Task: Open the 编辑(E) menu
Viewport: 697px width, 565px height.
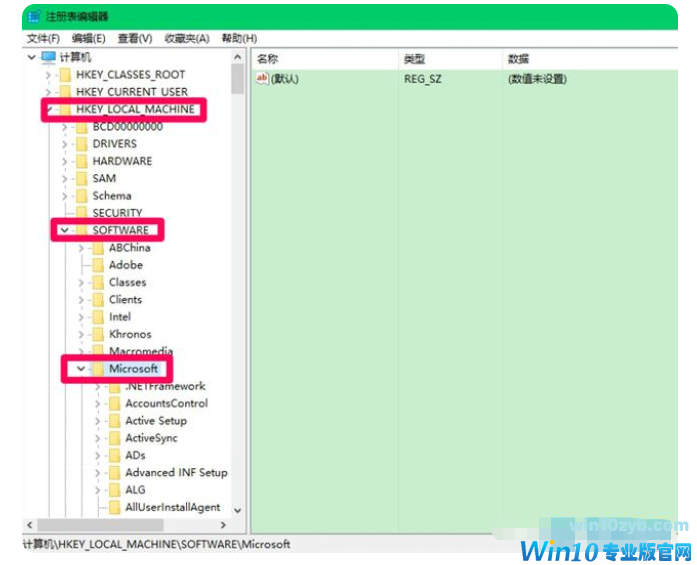Action: [x=88, y=39]
